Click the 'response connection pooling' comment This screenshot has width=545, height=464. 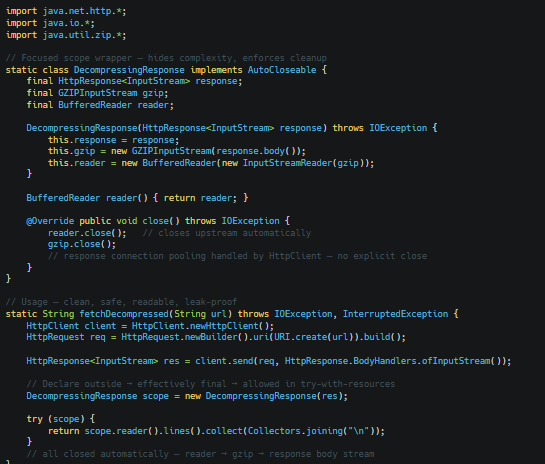(237, 256)
